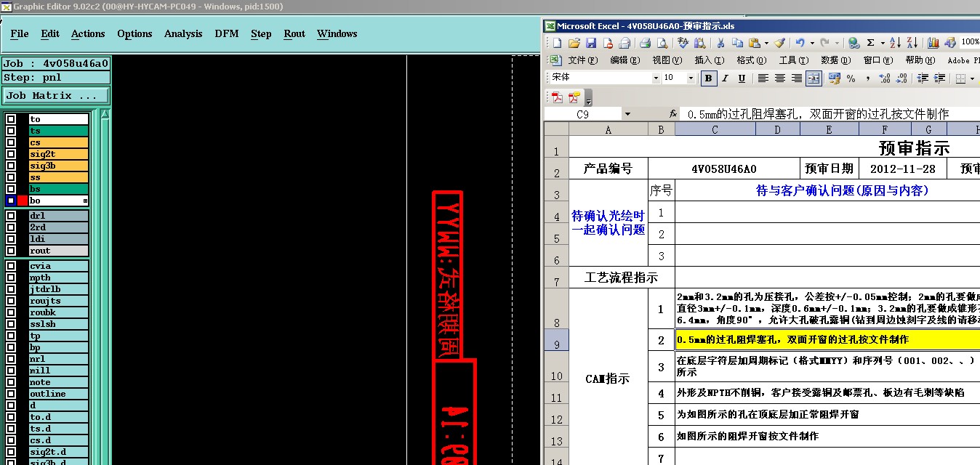Toggle checkbox for layer 'outline'
The height and width of the screenshot is (465, 980).
coord(11,394)
